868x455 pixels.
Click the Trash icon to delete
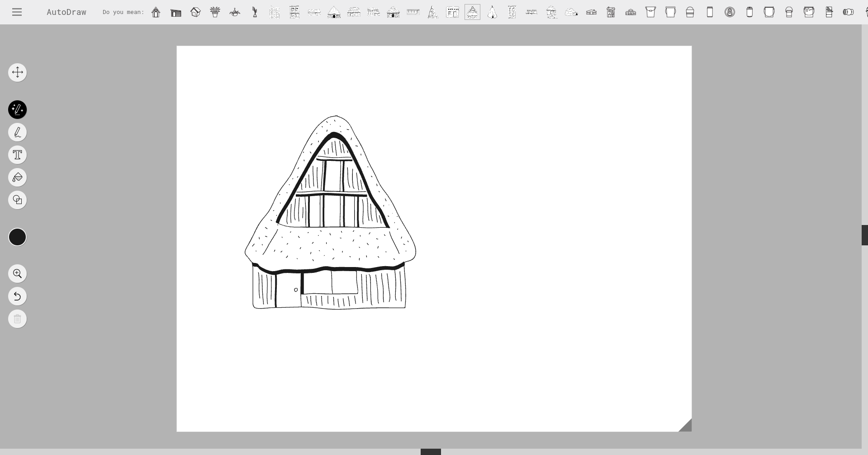click(17, 319)
